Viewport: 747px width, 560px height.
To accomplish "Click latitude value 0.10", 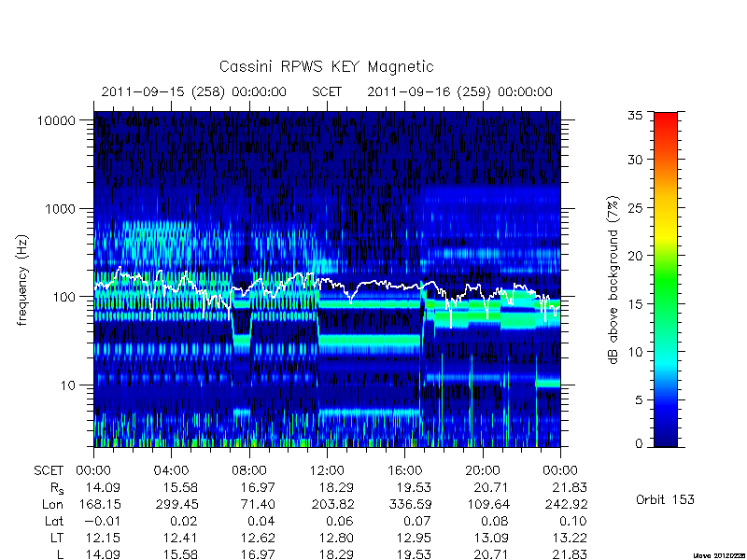I will (x=573, y=521).
